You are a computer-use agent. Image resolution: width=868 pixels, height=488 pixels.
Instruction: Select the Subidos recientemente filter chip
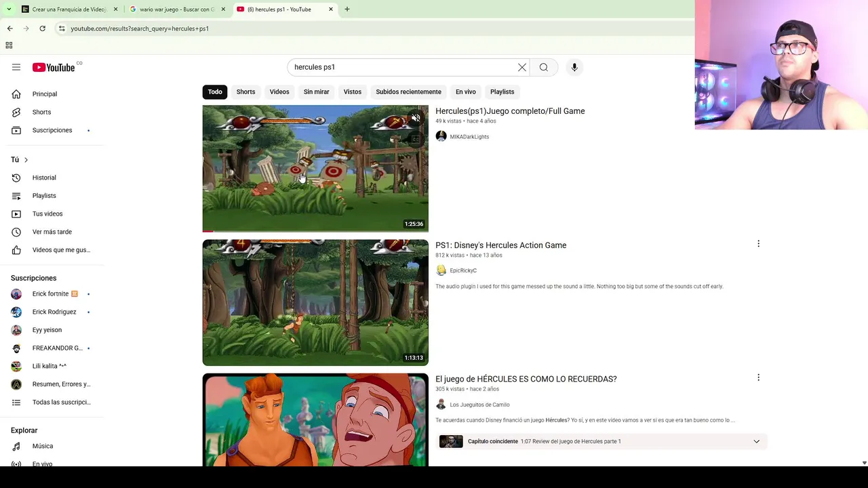pyautogui.click(x=408, y=91)
